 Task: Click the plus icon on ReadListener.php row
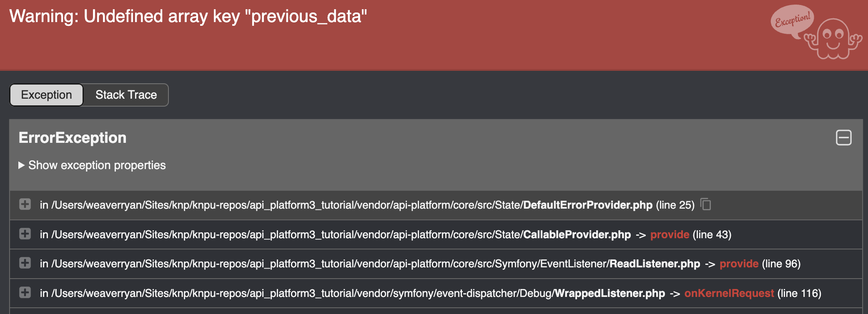(26, 264)
